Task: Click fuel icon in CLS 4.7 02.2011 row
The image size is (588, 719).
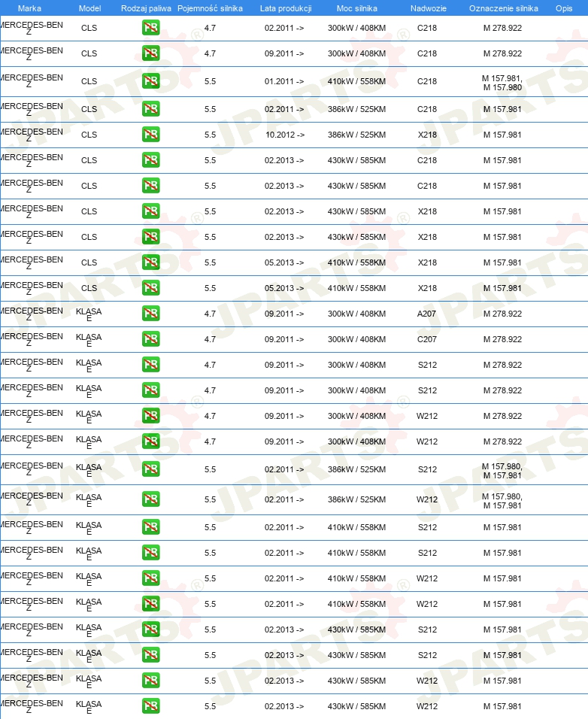Action: [x=151, y=28]
